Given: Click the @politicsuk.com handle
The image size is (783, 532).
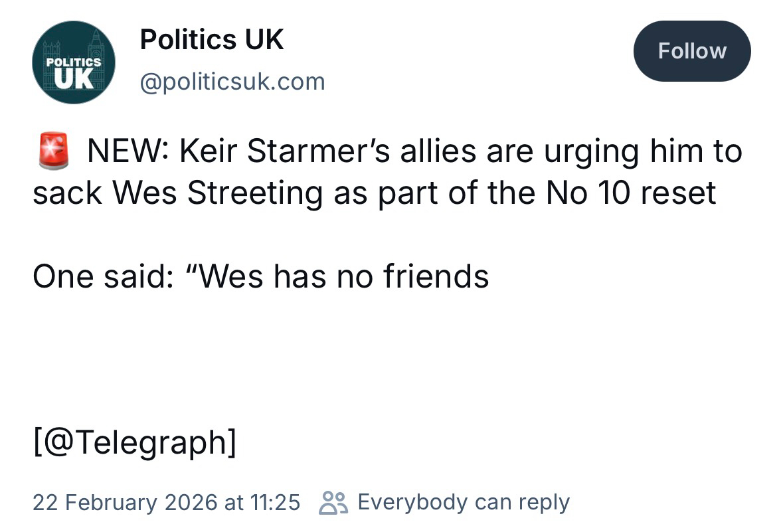Looking at the screenshot, I should click(232, 82).
